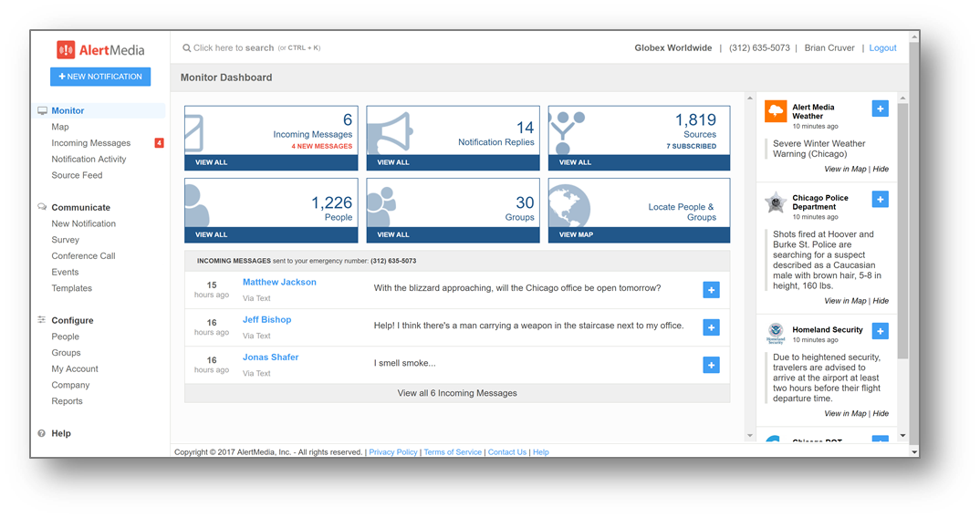Hide the Chicago Police Department alert
The image size is (980, 518).
[x=881, y=301]
